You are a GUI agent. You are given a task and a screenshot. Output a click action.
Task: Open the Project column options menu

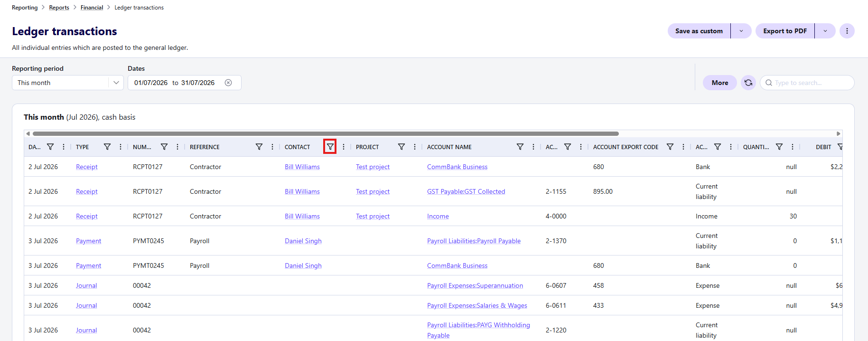415,147
